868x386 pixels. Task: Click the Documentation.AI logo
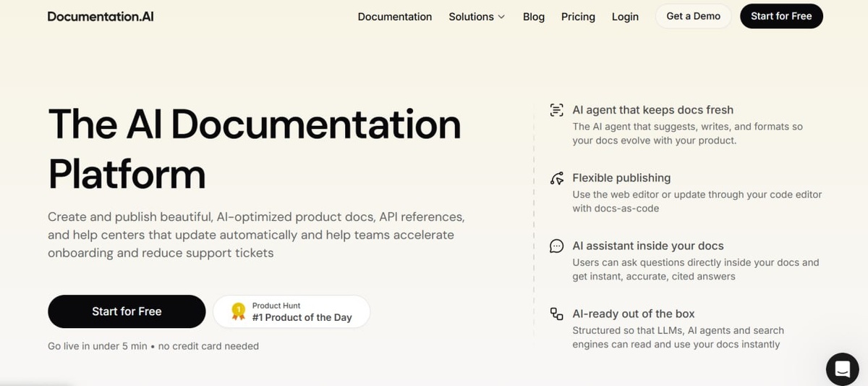pyautogui.click(x=101, y=16)
